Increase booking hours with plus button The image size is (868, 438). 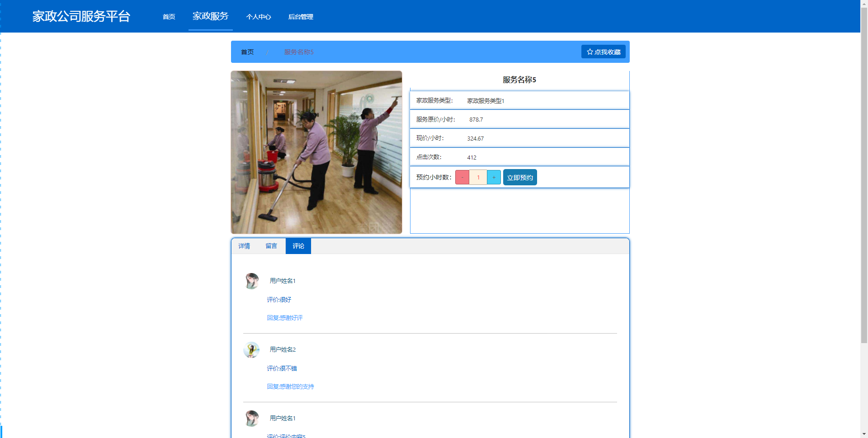click(x=494, y=177)
